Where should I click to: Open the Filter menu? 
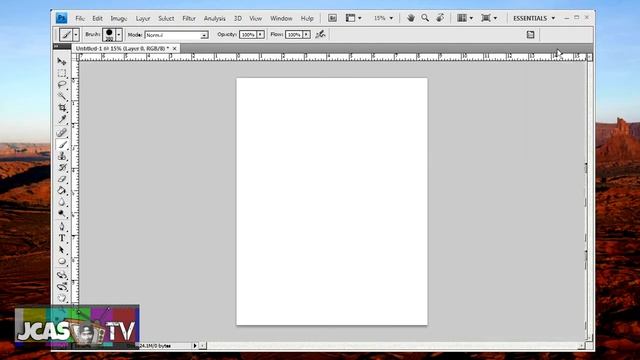[189, 18]
